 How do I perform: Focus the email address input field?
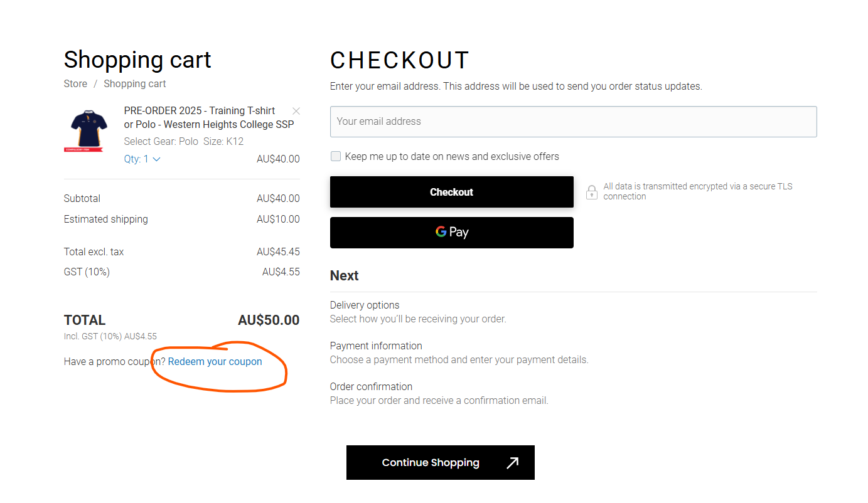(x=573, y=122)
